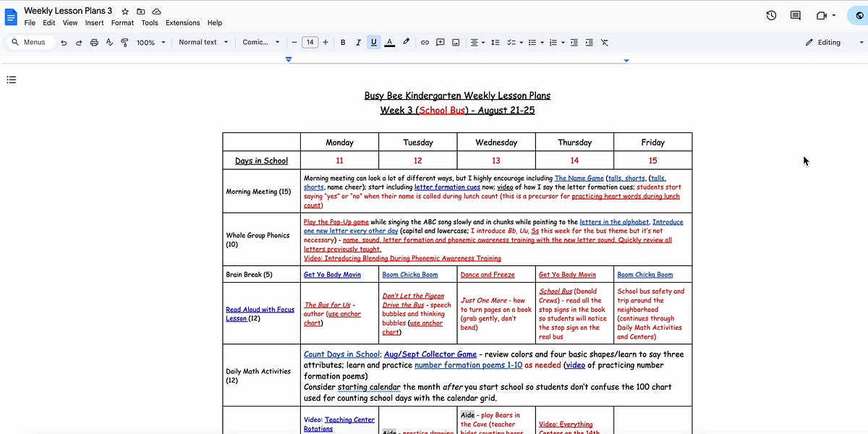Insert a link
Viewport: 868px width, 434px height.
point(425,42)
